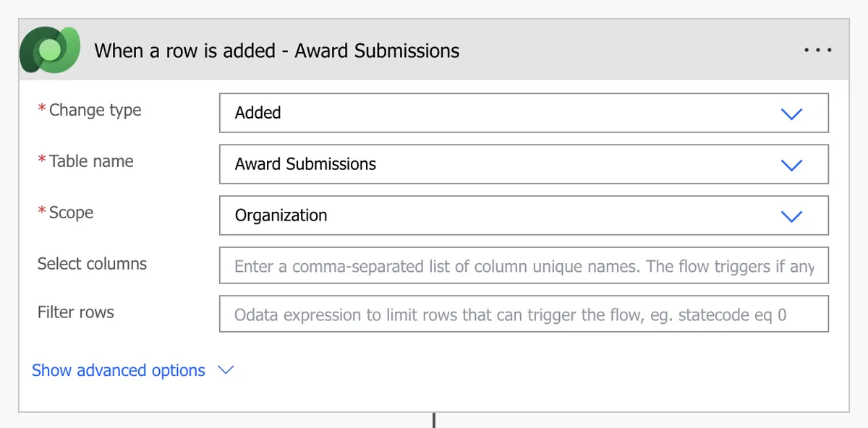Open the three-dots menu on trigger card

click(817, 51)
